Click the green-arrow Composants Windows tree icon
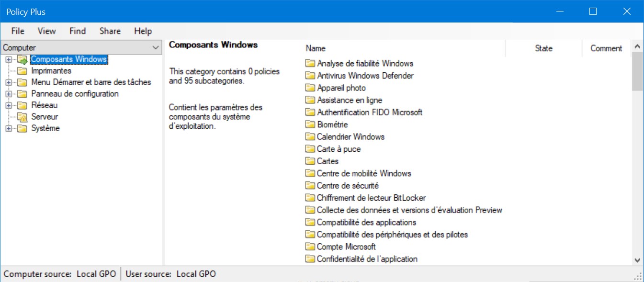This screenshot has height=282, width=644. tap(23, 59)
